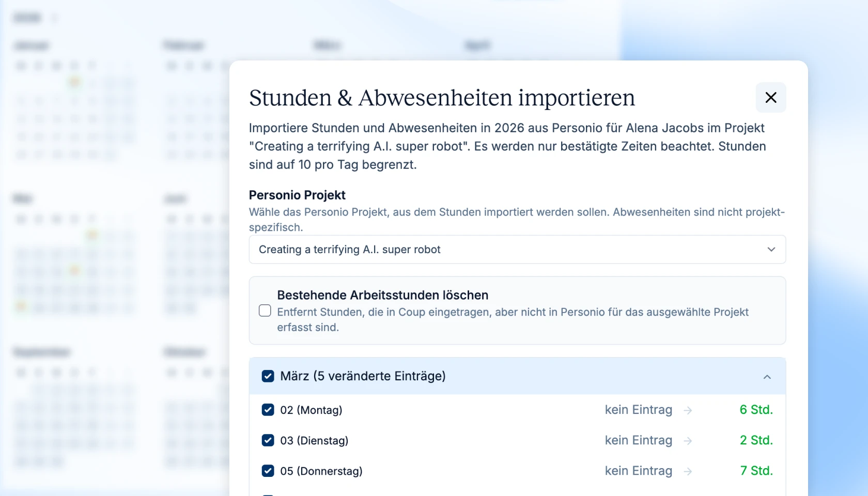868x496 pixels.
Task: Untick the 03 (Dienstag) checkbox
Action: [x=268, y=440]
